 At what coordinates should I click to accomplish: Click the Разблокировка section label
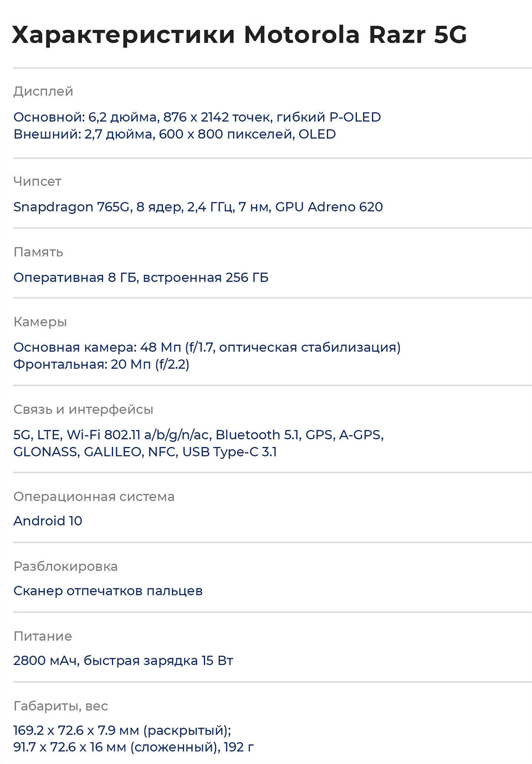(x=66, y=566)
